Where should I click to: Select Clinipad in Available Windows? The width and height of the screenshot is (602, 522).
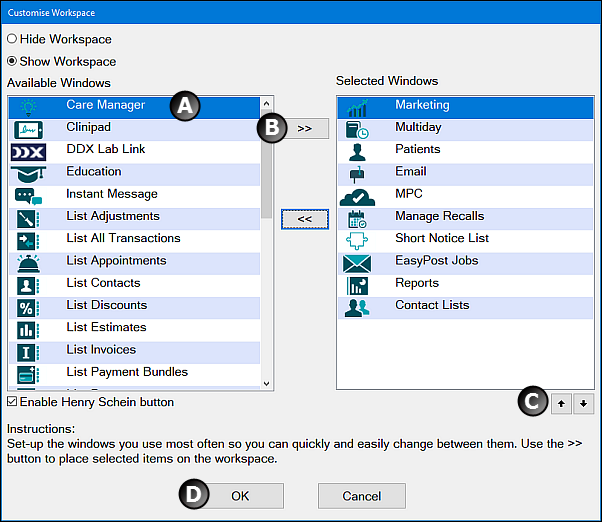(x=134, y=130)
